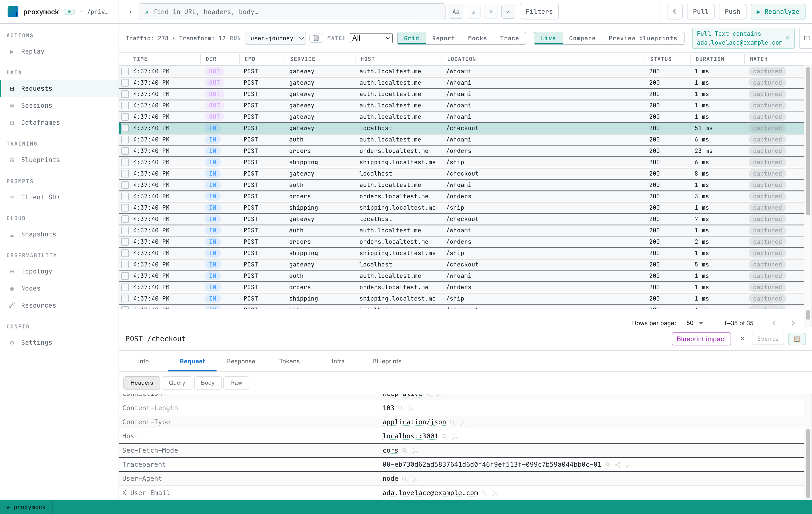This screenshot has height=514, width=812.
Task: Click the Filters button
Action: (539, 12)
